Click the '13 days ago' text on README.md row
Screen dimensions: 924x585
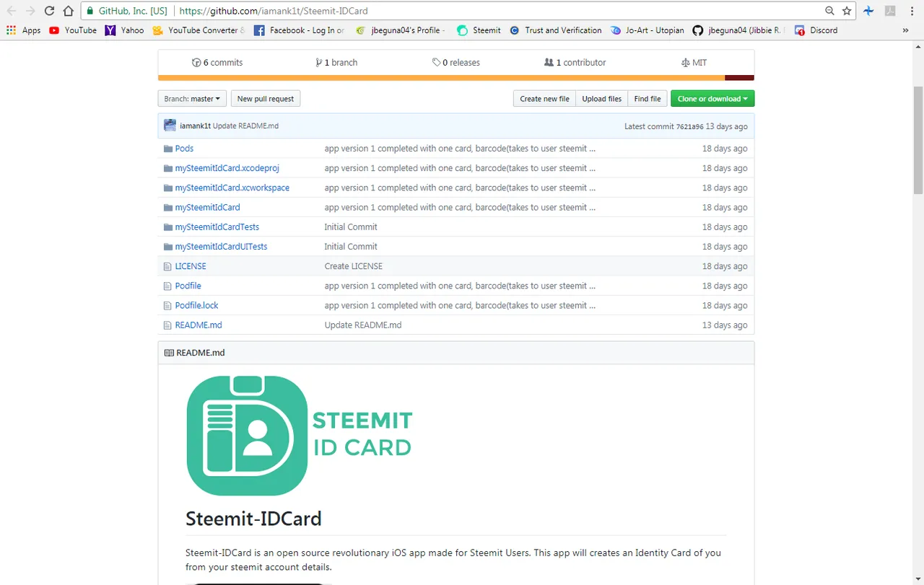pyautogui.click(x=725, y=325)
